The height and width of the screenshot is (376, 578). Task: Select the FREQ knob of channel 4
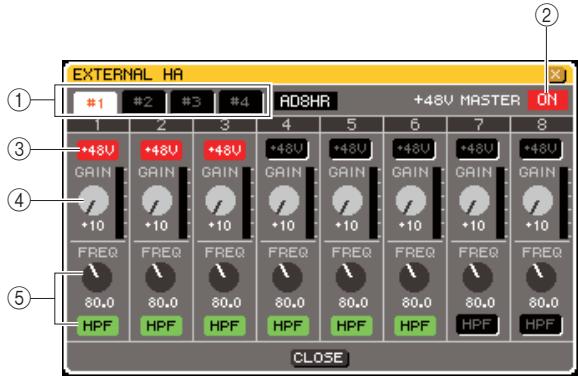[x=287, y=277]
